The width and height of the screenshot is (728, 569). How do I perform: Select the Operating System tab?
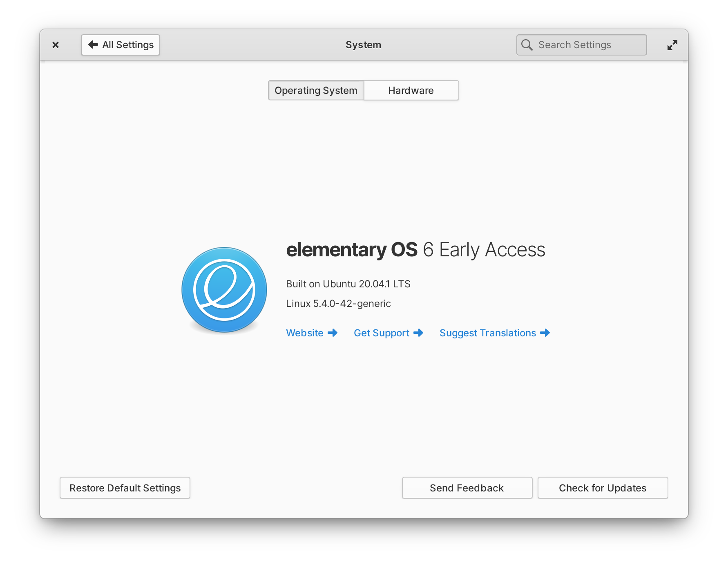coord(316,90)
